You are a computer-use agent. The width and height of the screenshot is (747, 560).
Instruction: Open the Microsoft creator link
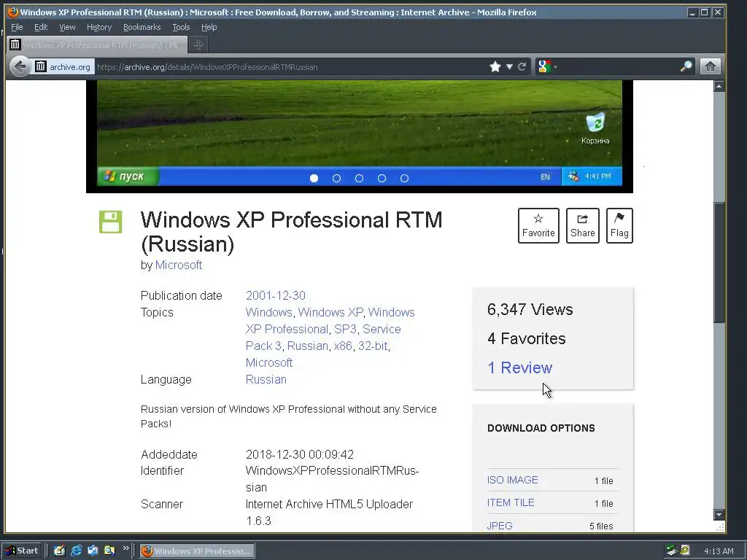(x=179, y=265)
